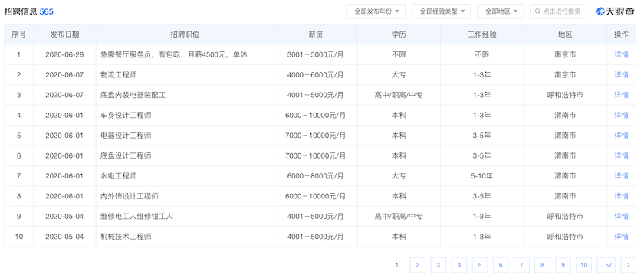The height and width of the screenshot is (278, 644).
Task: Click salary 3001－5000元/月
Action: pos(315,54)
